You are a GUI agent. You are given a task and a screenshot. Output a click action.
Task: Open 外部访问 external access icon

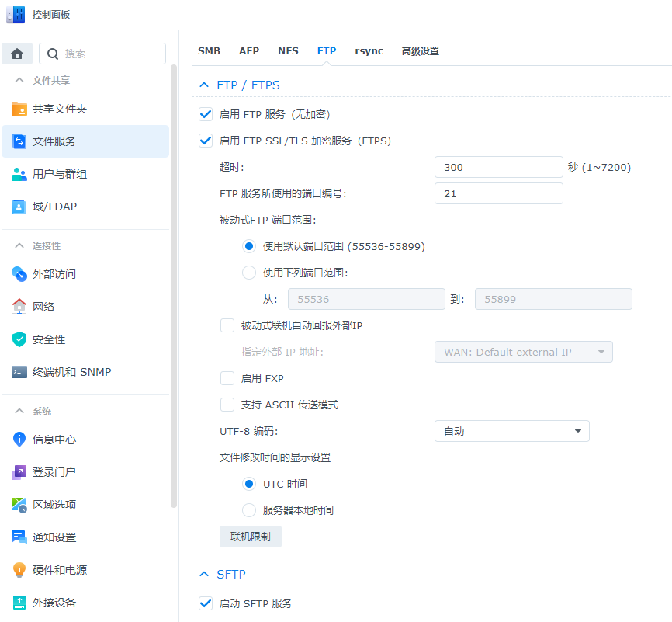19,274
